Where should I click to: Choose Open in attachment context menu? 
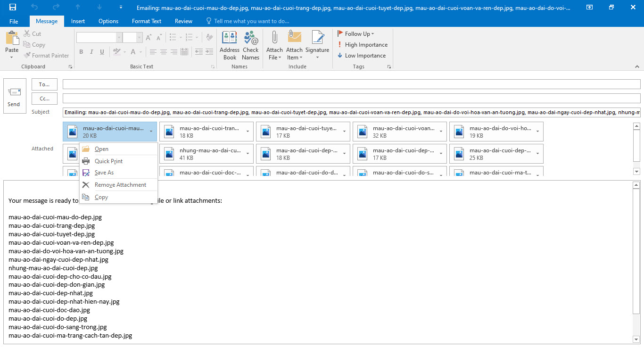coord(118,149)
